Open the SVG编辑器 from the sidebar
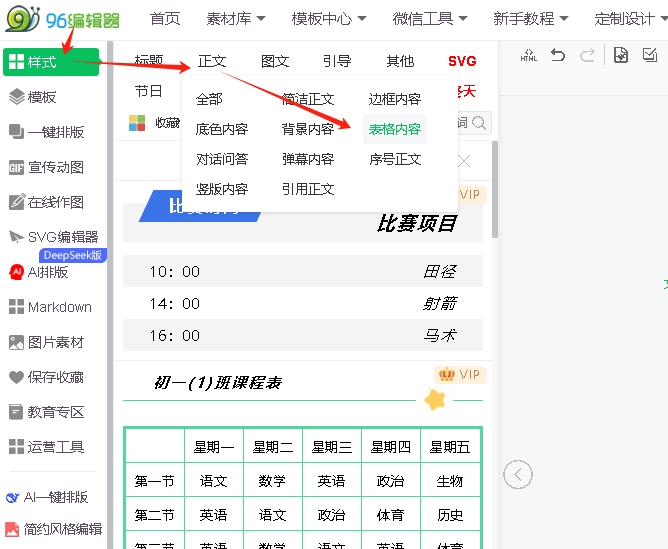The width and height of the screenshot is (668, 549). click(x=52, y=237)
